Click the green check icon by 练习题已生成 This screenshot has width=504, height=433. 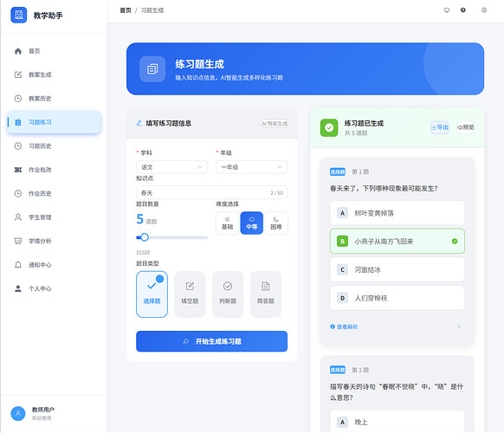click(329, 127)
